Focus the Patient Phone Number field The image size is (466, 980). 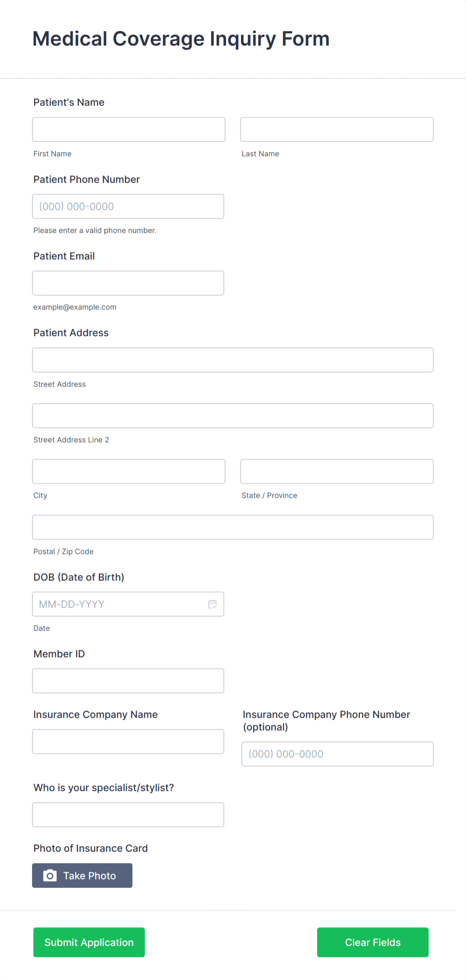(128, 206)
